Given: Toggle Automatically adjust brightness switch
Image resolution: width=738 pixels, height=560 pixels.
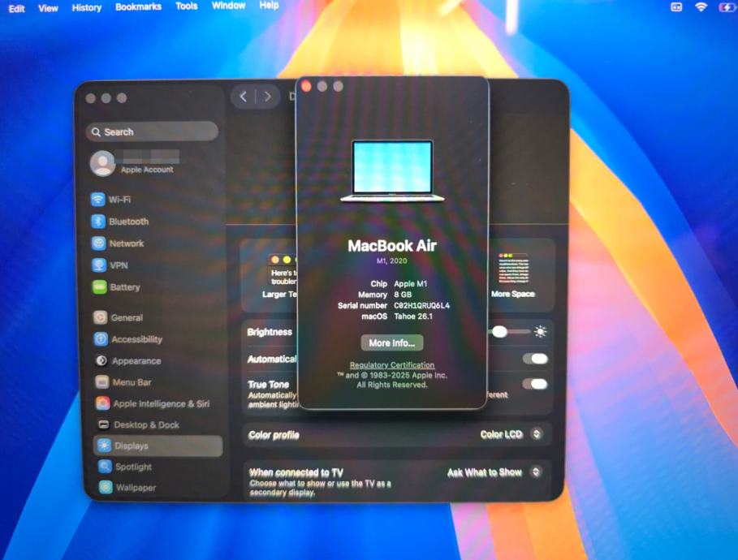Looking at the screenshot, I should 536,359.
